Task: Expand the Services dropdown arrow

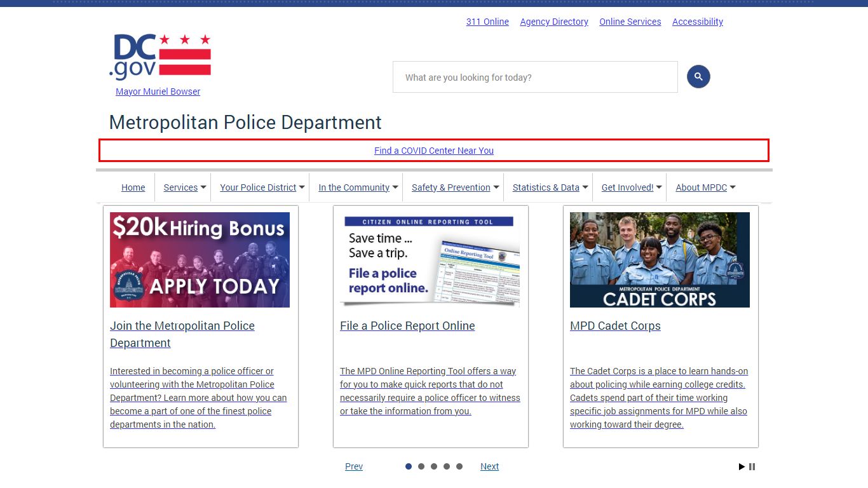Action: tap(203, 187)
